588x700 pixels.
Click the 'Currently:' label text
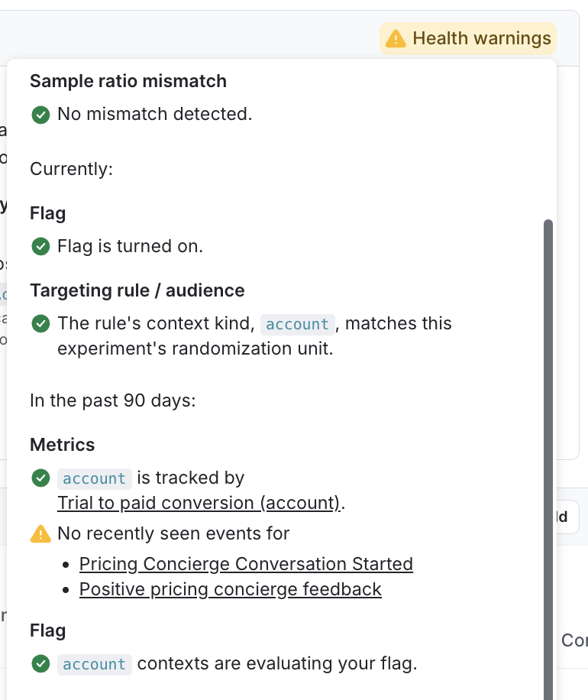71,169
